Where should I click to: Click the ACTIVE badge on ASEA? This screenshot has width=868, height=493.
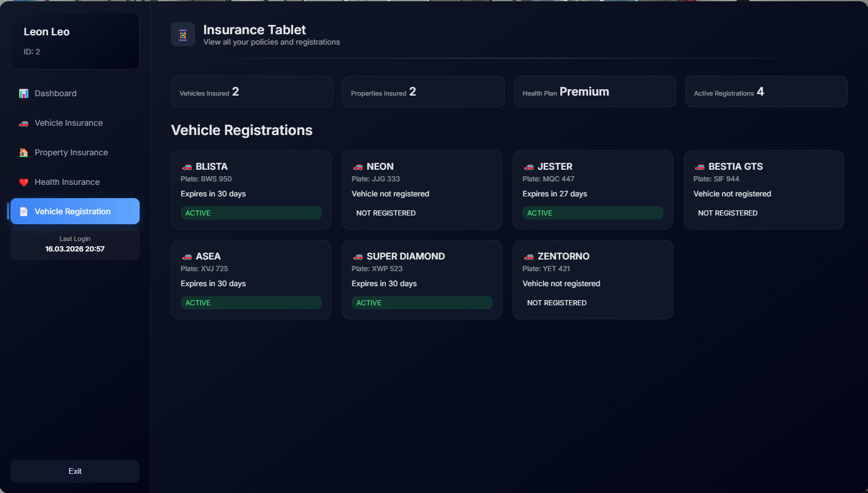coord(251,303)
